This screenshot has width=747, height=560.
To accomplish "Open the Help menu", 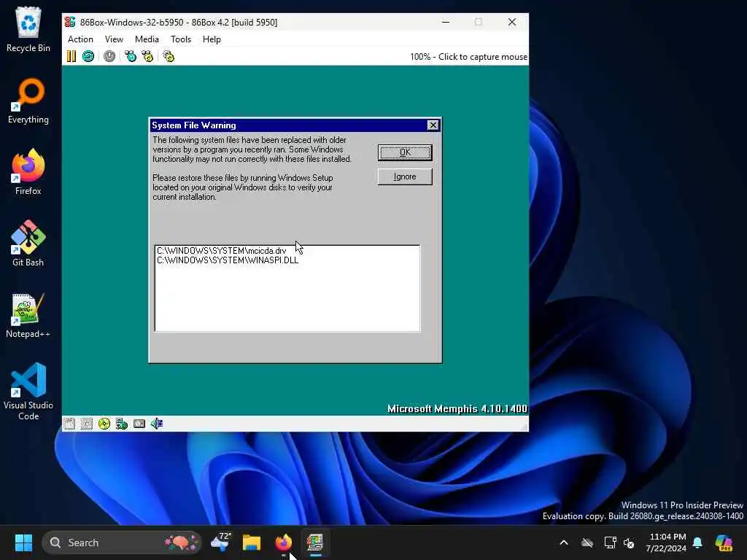I will 212,39.
